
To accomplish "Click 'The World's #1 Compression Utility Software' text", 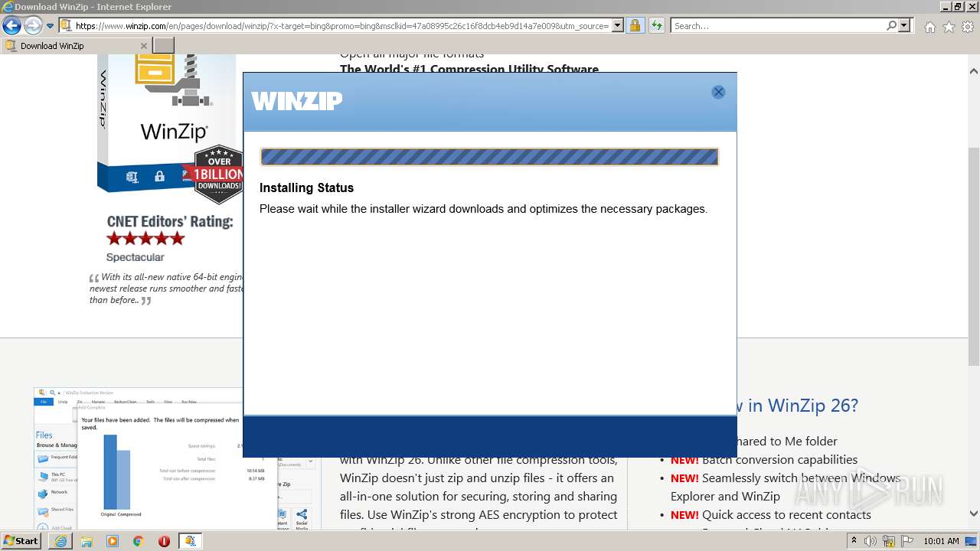I will tap(469, 69).
